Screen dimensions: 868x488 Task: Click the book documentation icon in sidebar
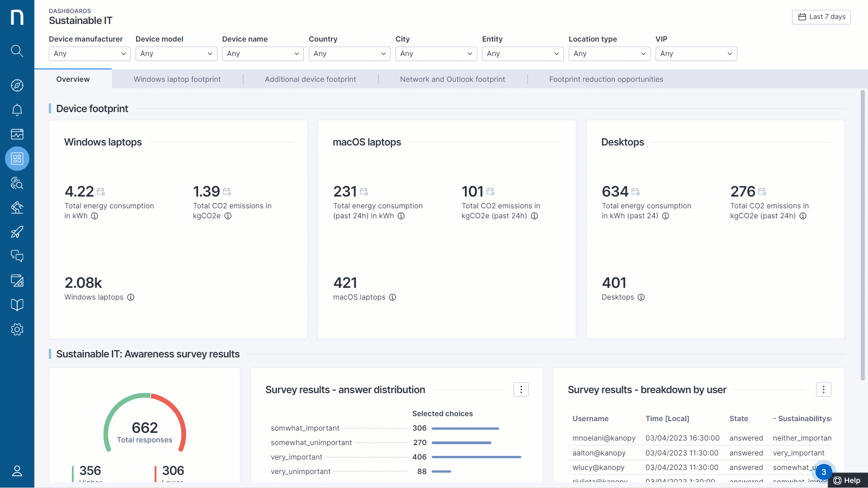(x=17, y=305)
